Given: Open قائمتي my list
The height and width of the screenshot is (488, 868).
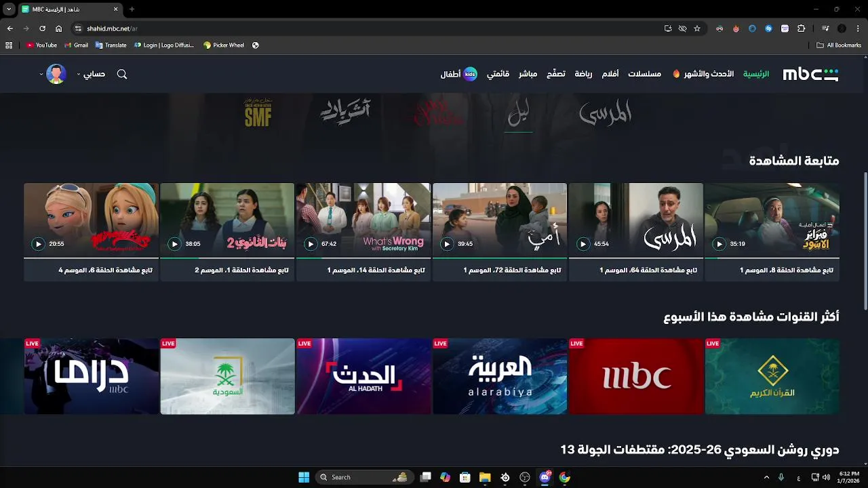Looking at the screenshot, I should pyautogui.click(x=498, y=74).
